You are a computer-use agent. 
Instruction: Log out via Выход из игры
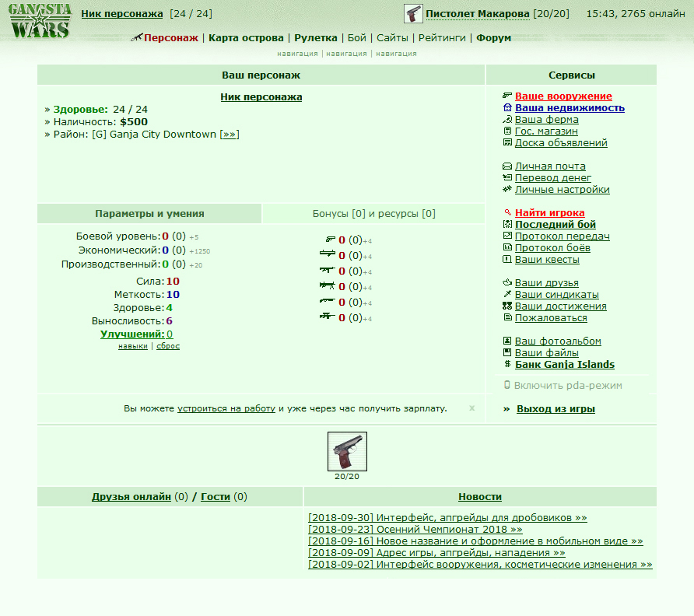[556, 409]
